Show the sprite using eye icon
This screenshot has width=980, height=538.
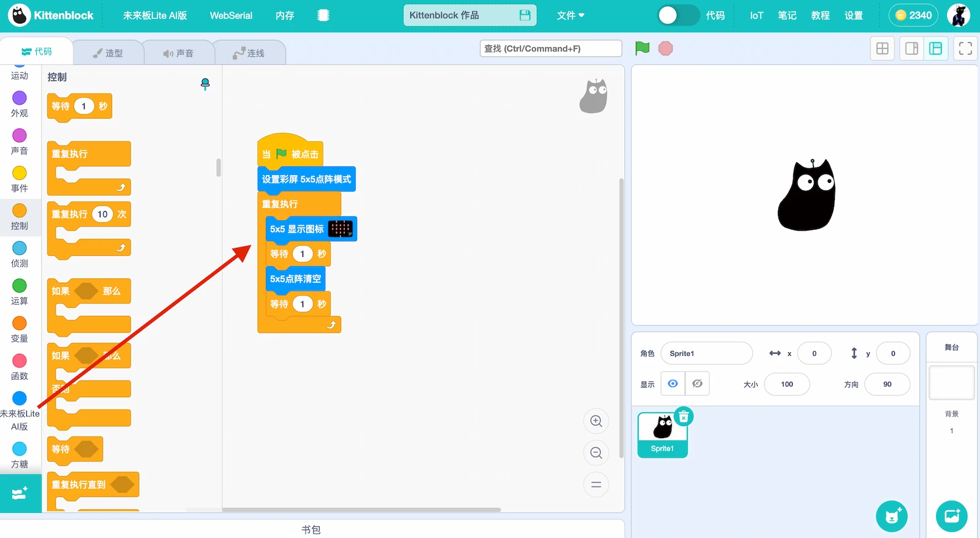coord(673,384)
